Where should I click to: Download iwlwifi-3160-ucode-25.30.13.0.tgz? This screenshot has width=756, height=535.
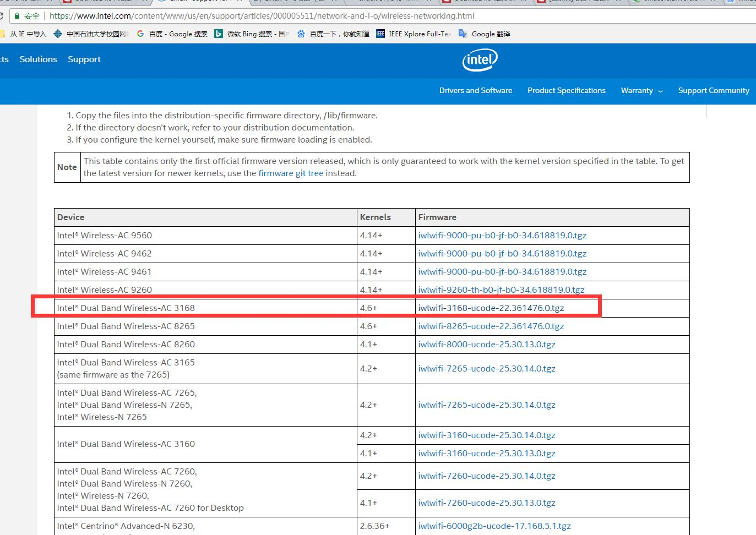487,453
